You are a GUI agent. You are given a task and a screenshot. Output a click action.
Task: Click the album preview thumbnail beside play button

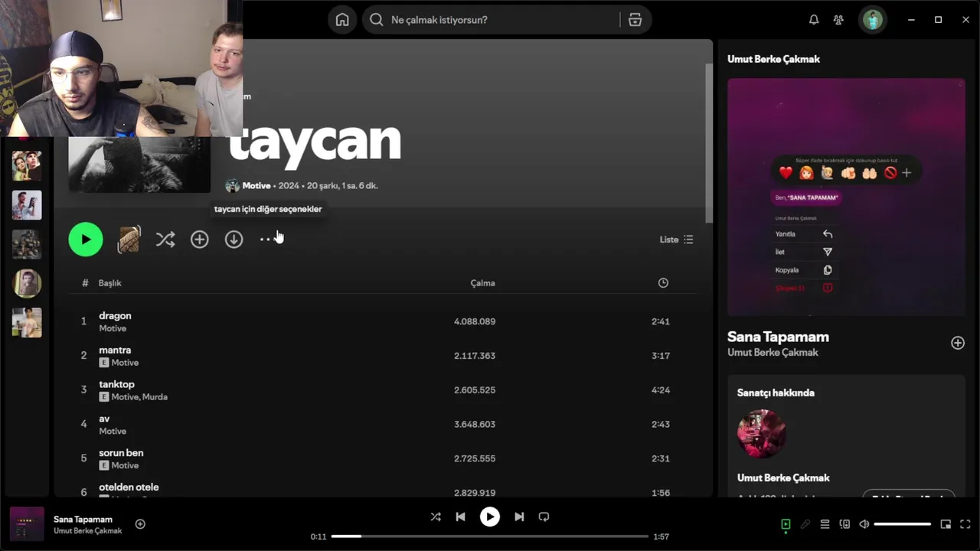[129, 240]
